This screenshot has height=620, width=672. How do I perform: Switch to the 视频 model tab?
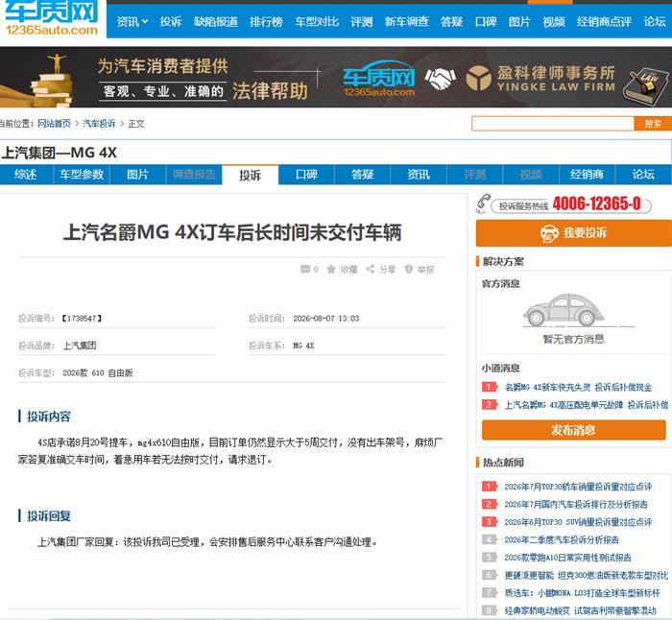pos(531,175)
